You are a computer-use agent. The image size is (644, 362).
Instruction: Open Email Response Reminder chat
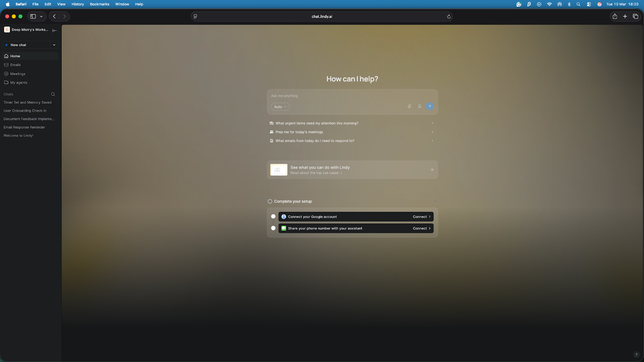pos(25,128)
